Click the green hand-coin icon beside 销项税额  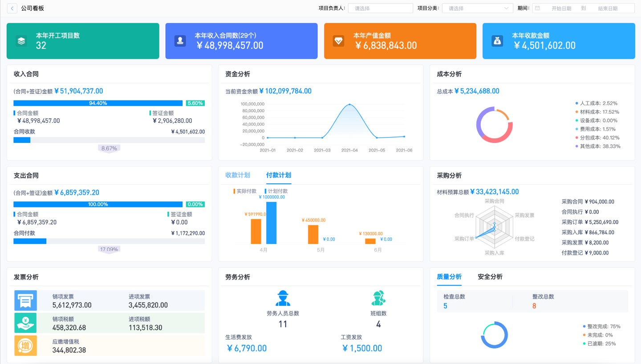[25, 323]
